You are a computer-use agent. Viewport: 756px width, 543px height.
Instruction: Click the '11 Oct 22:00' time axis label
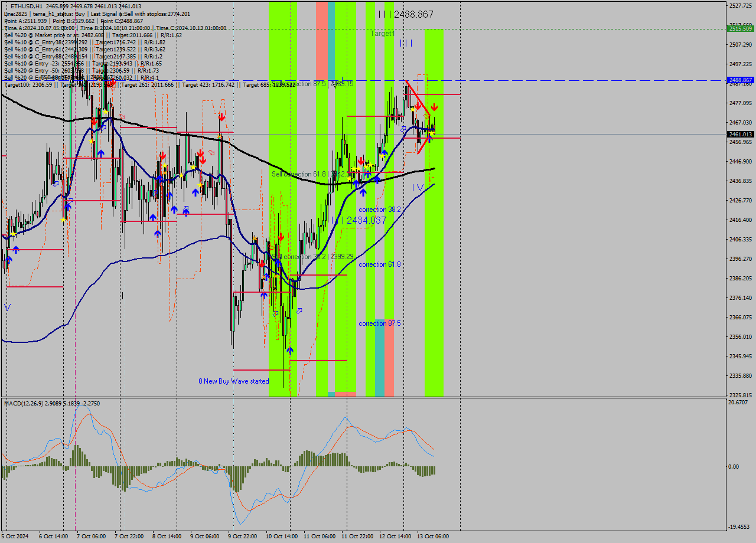pos(357,537)
